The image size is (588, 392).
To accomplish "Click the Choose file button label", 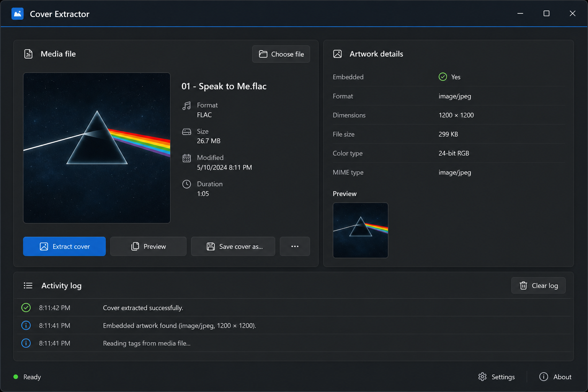I will coord(287,54).
